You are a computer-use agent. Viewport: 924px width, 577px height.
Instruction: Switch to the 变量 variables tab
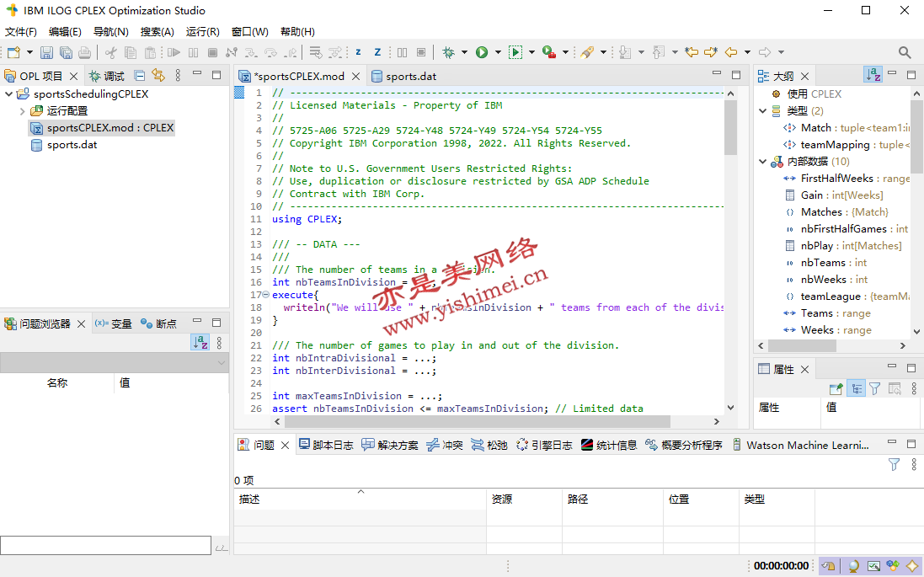coord(113,323)
